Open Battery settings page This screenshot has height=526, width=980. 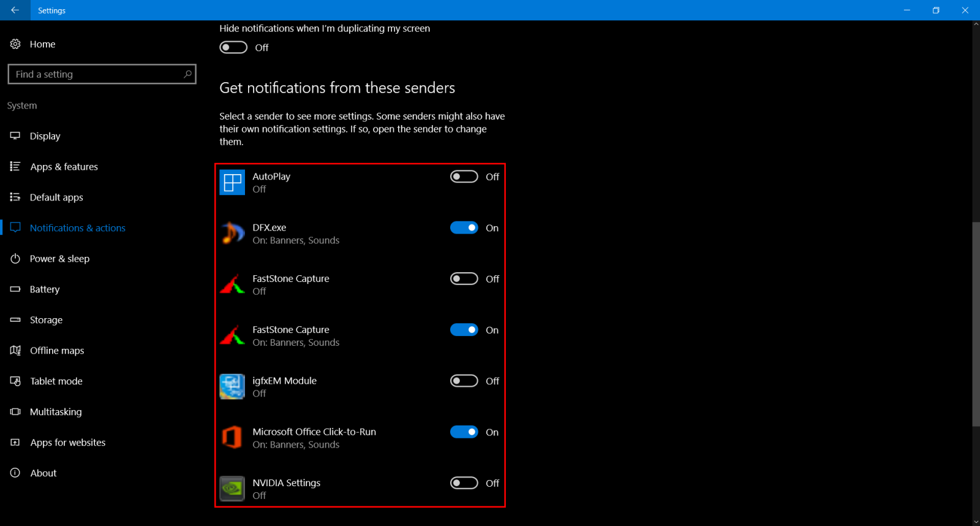click(45, 289)
